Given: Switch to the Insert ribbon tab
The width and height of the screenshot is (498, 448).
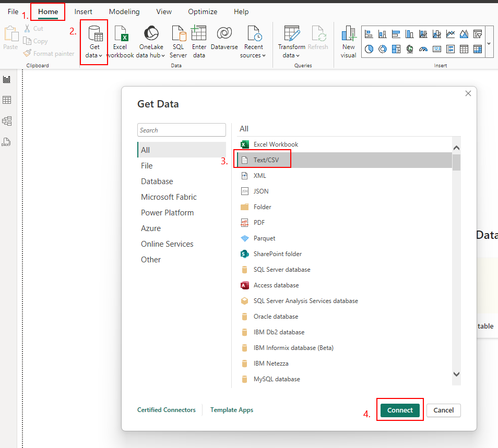Looking at the screenshot, I should pos(83,12).
